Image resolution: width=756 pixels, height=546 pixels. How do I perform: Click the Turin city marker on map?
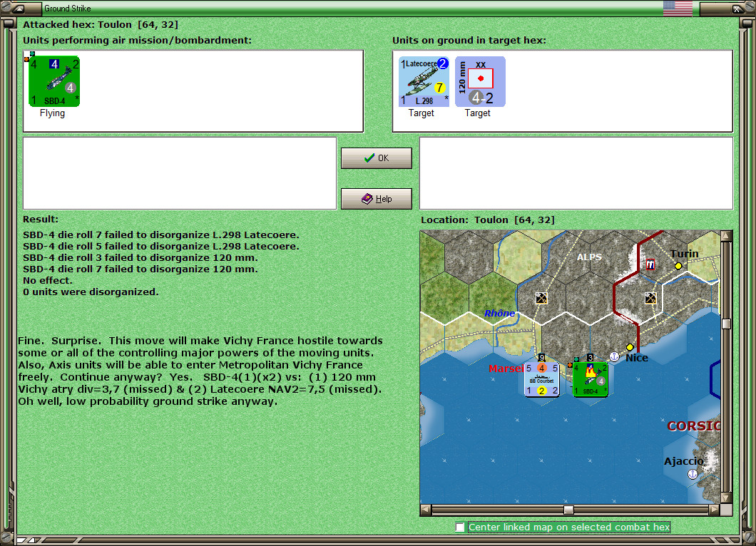coord(678,266)
